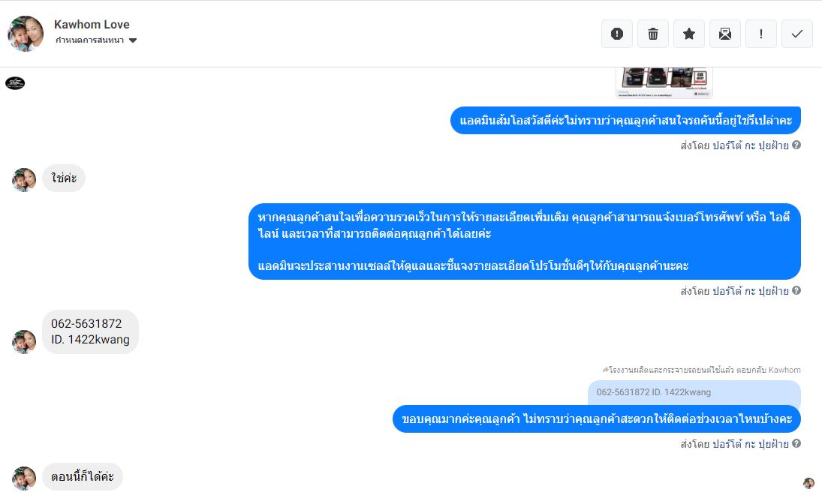Open dropdown label under Kawhom Love name
The width and height of the screenshot is (822, 504).
tap(89, 40)
